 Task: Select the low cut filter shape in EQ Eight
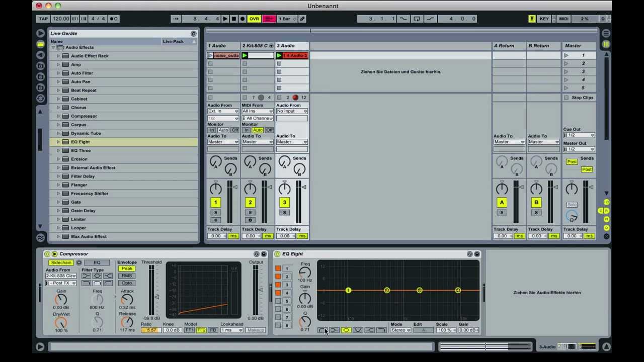click(323, 330)
